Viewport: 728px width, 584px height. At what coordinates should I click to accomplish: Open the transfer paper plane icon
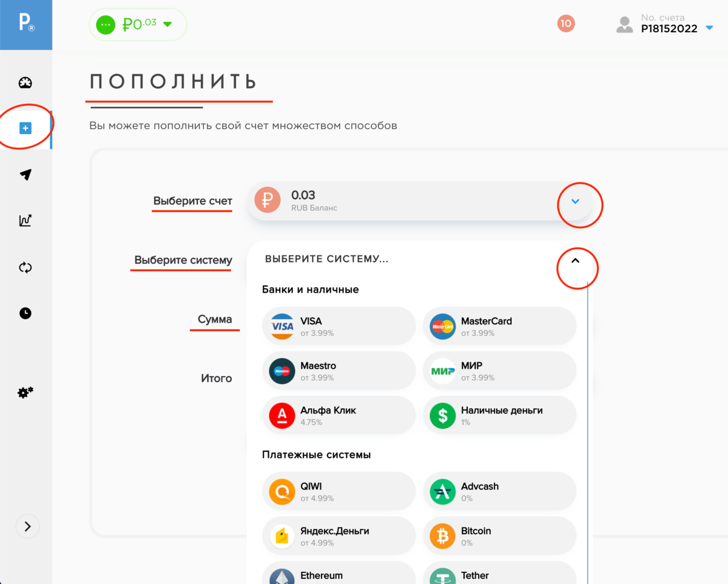click(25, 175)
